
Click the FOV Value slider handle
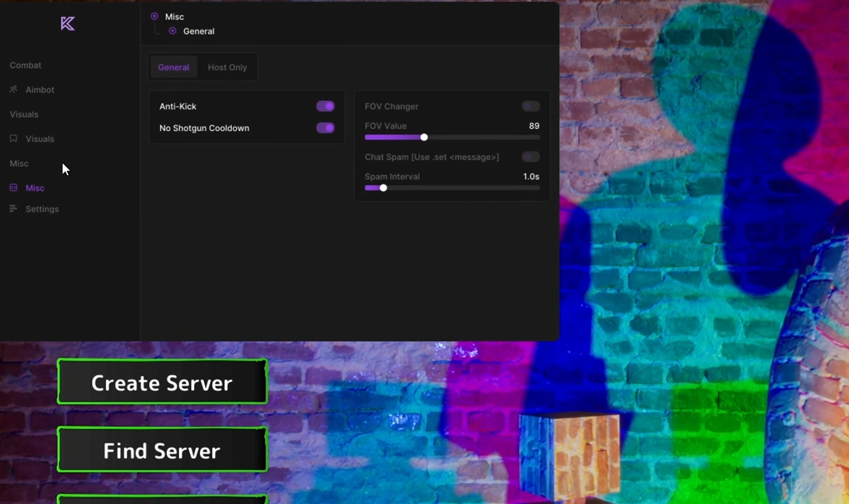coord(424,137)
